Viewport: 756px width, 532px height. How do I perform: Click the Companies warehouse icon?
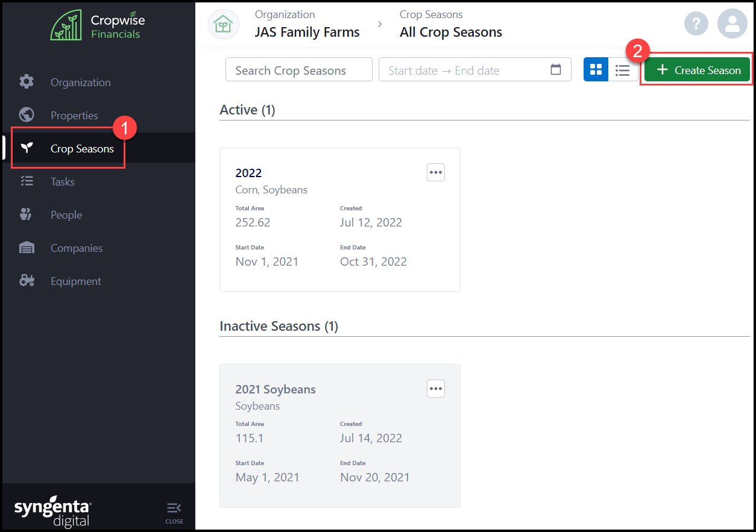click(x=27, y=248)
